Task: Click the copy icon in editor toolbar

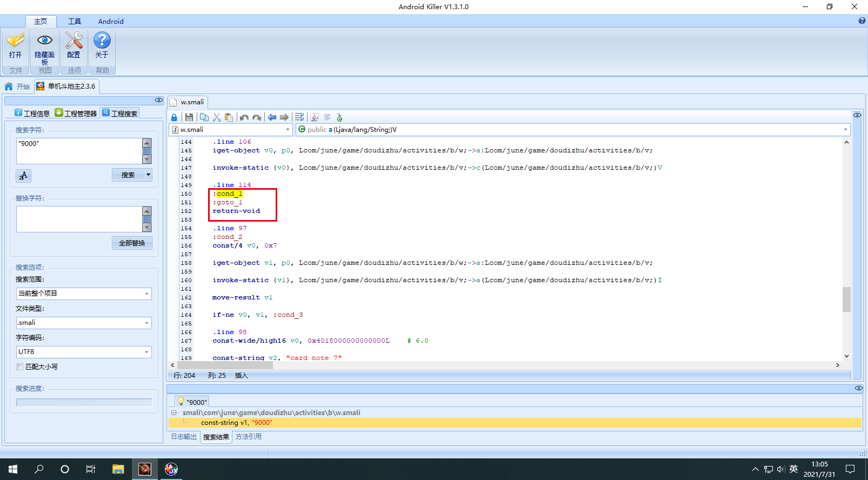Action: pos(204,117)
